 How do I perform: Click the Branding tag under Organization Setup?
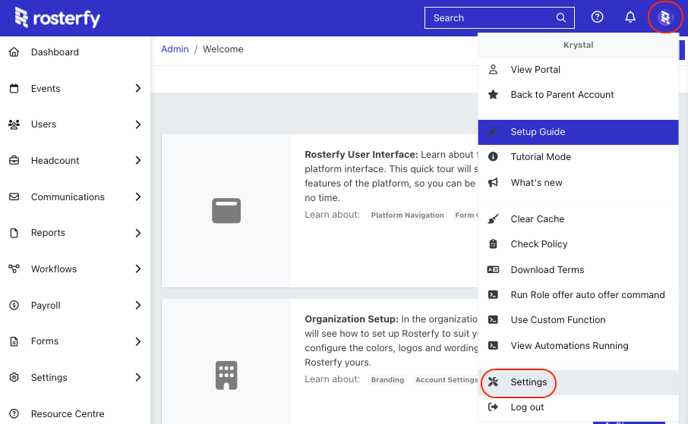pos(388,380)
